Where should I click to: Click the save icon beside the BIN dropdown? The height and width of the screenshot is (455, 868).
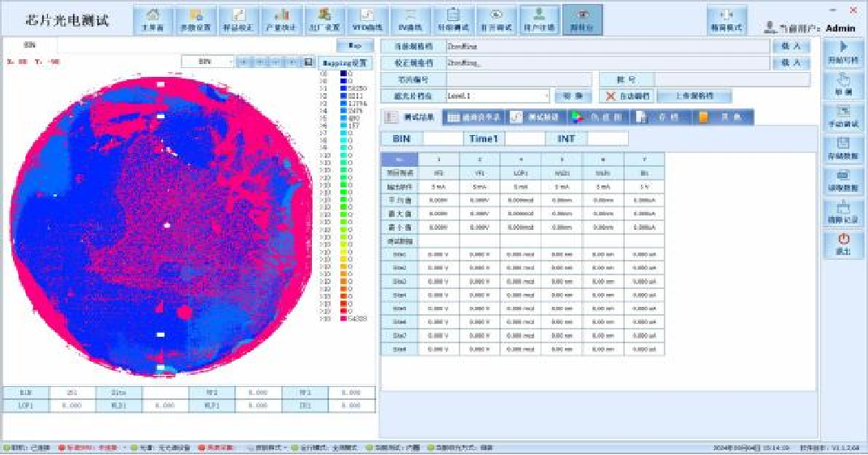tap(308, 62)
